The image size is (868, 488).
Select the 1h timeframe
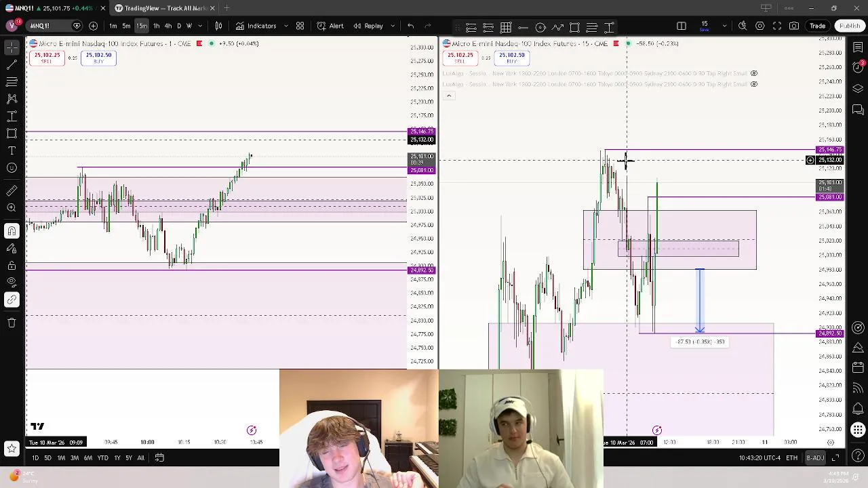click(157, 26)
